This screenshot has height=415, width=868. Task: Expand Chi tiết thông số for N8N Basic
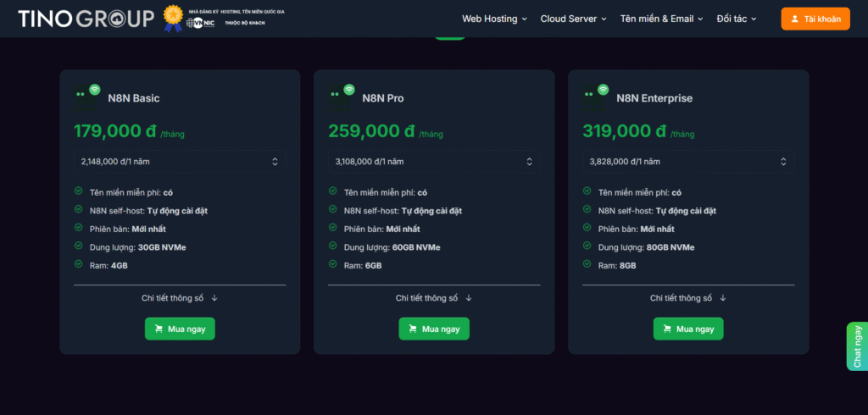[x=180, y=298]
